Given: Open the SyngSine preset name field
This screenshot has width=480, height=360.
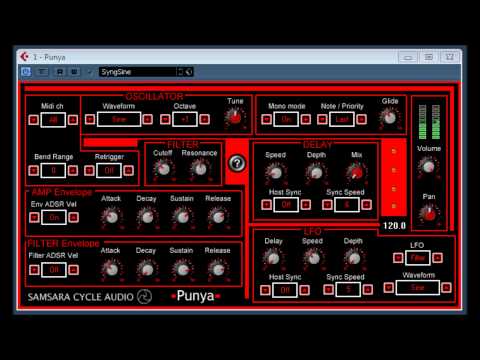Looking at the screenshot, I should point(138,72).
